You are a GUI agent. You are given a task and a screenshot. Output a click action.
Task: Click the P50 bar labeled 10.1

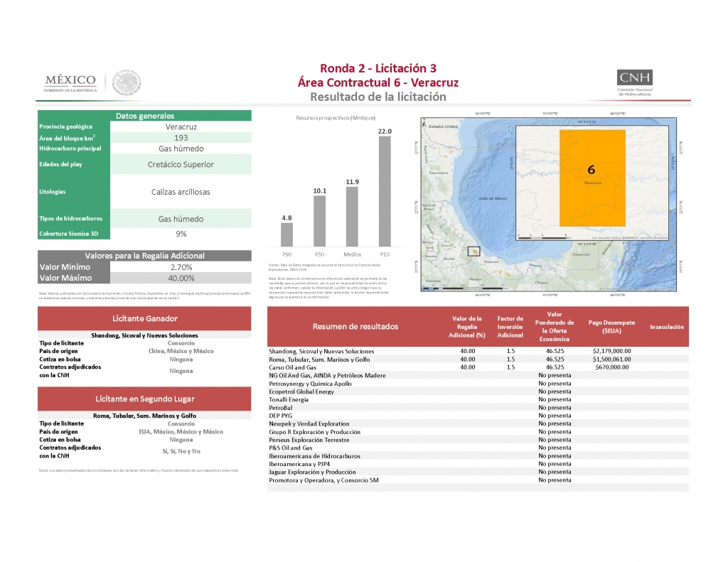coord(319,221)
